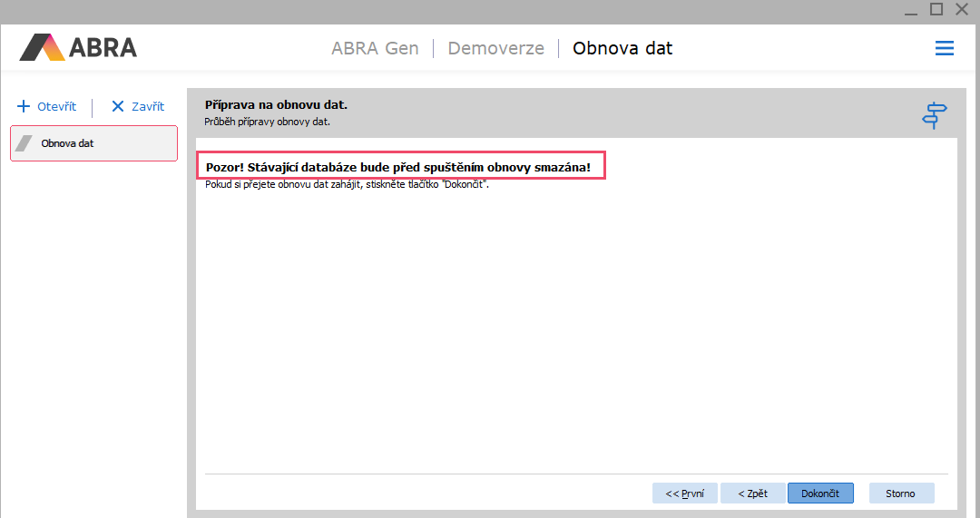
Task: Click the highlighted Pozor! database warning text
Action: [400, 168]
